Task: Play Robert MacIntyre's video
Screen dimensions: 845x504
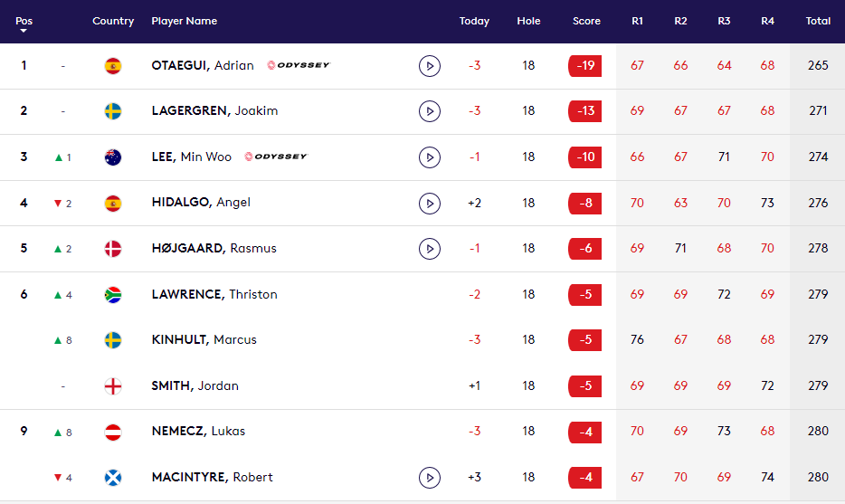Action: coord(430,477)
